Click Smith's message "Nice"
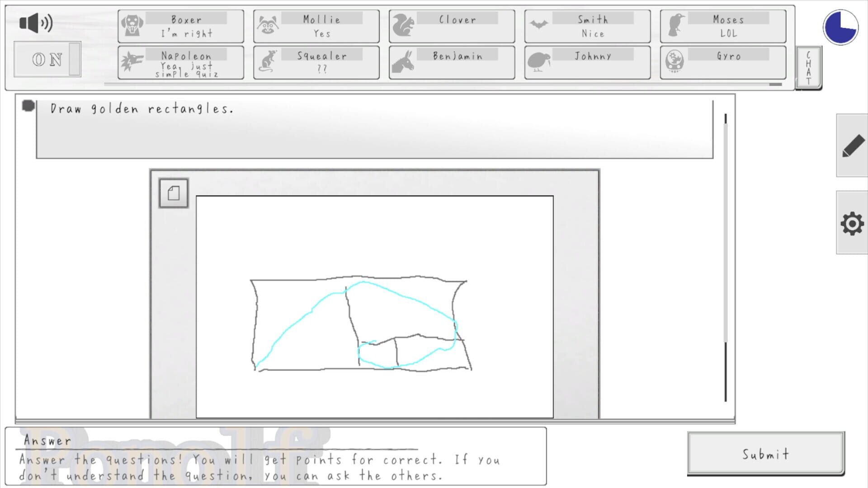The width and height of the screenshot is (868, 488). (593, 33)
